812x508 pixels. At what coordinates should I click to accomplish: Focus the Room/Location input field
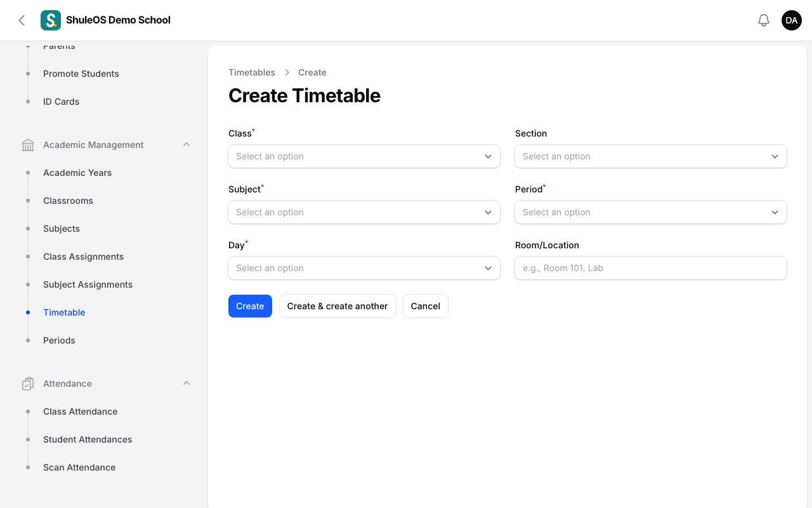point(651,268)
